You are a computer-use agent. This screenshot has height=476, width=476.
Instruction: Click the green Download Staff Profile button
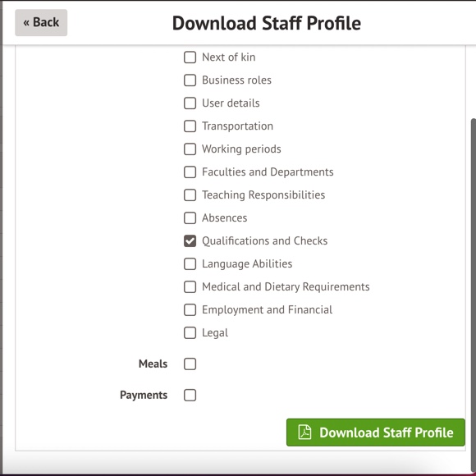(x=376, y=433)
